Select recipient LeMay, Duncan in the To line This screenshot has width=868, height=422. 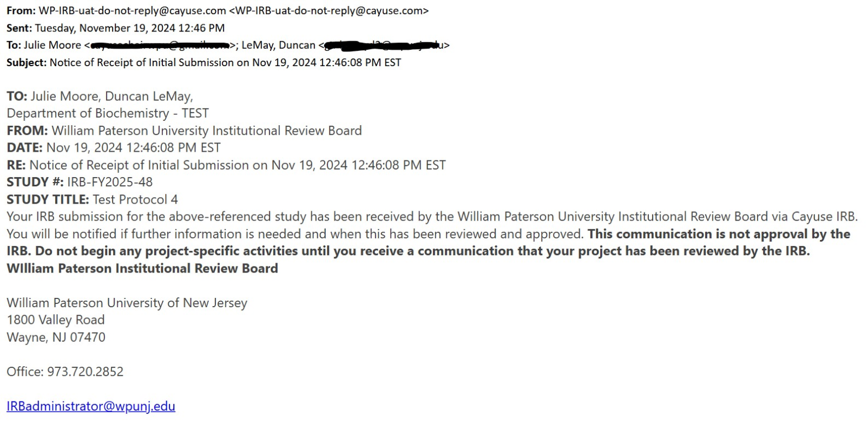tap(278, 46)
